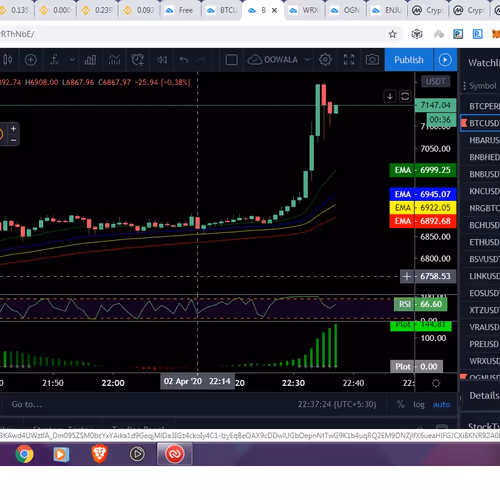Click the Compare or Add Symbol plus icon

[31, 60]
